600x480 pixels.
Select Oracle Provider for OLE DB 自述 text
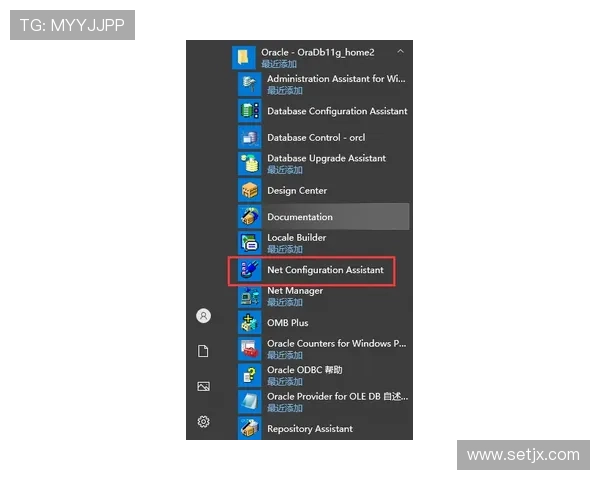338,397
